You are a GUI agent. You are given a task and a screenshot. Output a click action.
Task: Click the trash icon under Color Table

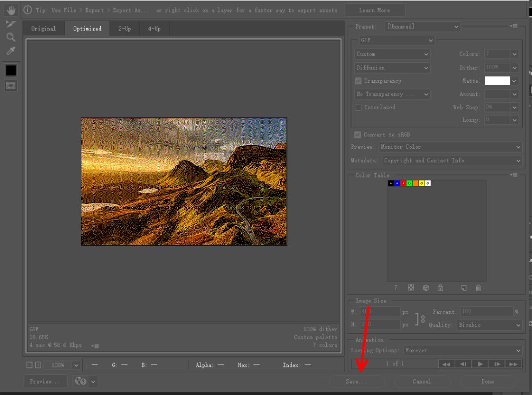tap(478, 288)
